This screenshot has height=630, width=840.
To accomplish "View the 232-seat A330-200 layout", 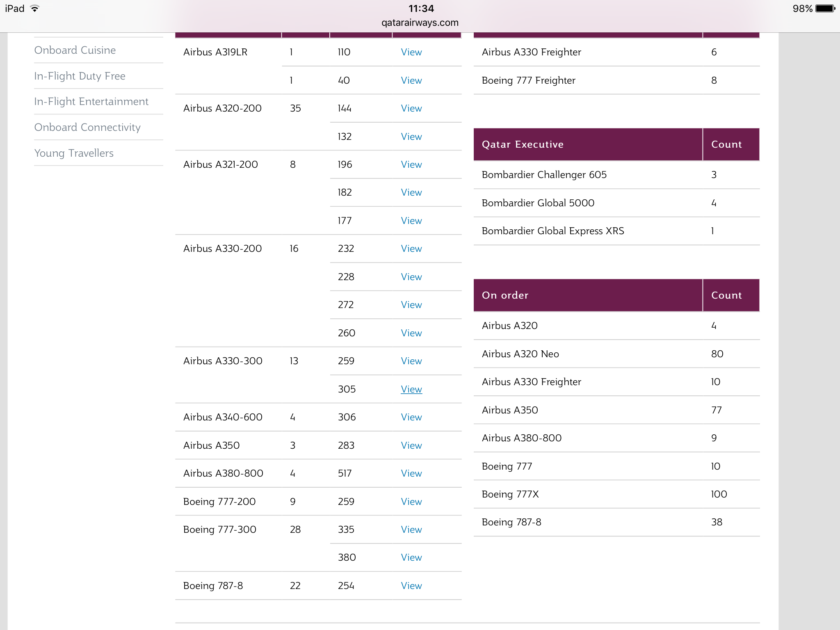I will (x=411, y=249).
